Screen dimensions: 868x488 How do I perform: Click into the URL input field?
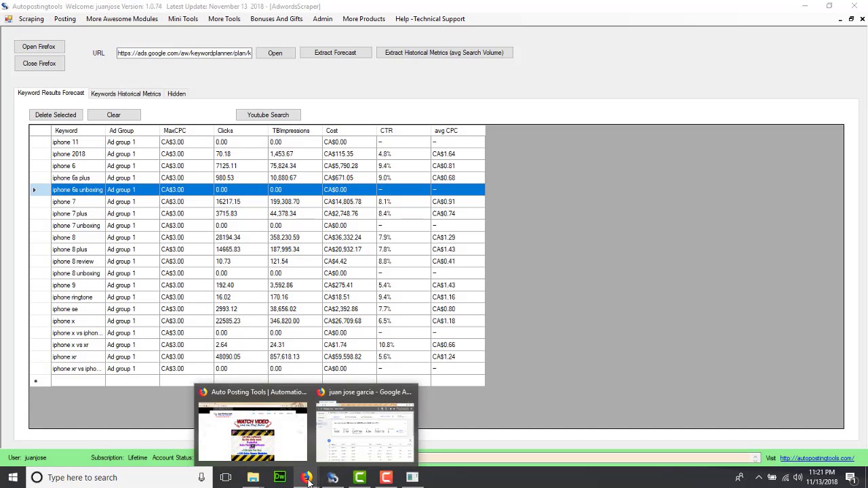184,53
